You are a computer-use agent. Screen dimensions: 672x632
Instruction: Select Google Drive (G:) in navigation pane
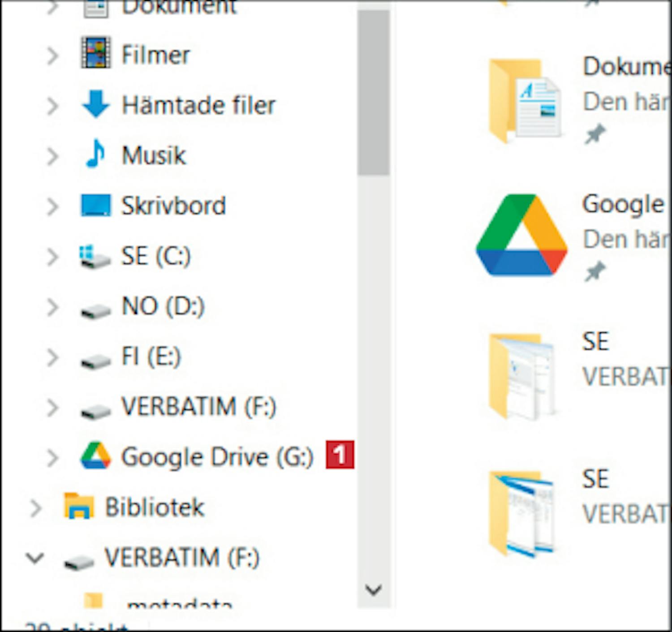click(x=217, y=457)
